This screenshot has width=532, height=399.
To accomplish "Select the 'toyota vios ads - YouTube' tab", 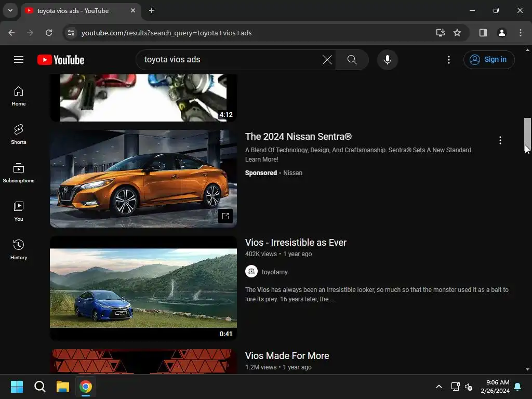I will click(73, 11).
